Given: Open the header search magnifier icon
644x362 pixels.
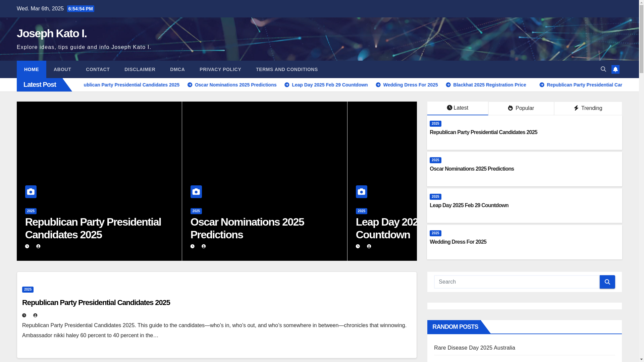Looking at the screenshot, I should (x=603, y=69).
